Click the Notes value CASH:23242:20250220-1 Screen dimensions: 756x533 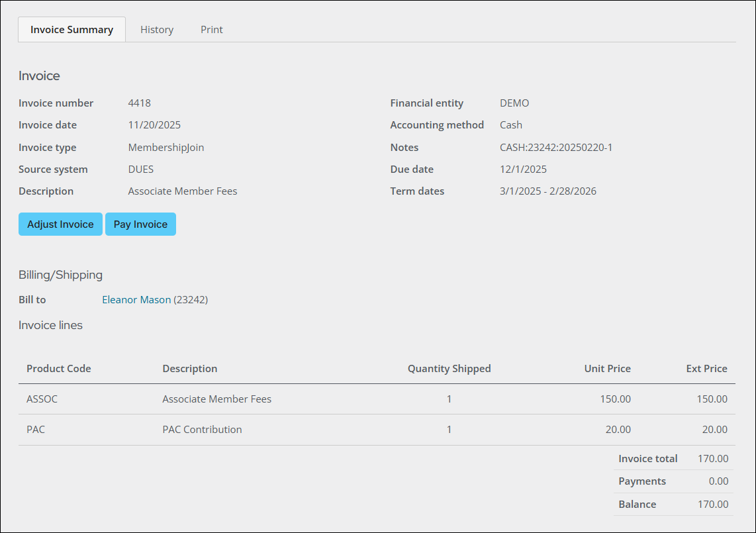click(x=555, y=147)
